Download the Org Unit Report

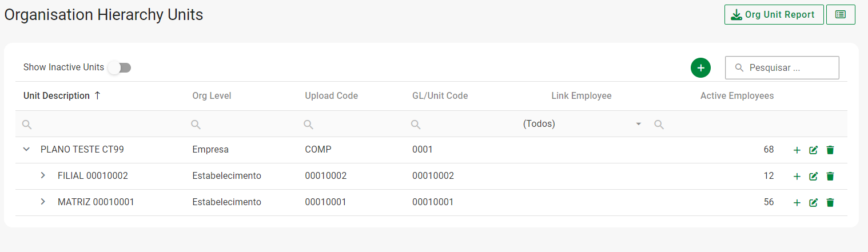tap(774, 15)
